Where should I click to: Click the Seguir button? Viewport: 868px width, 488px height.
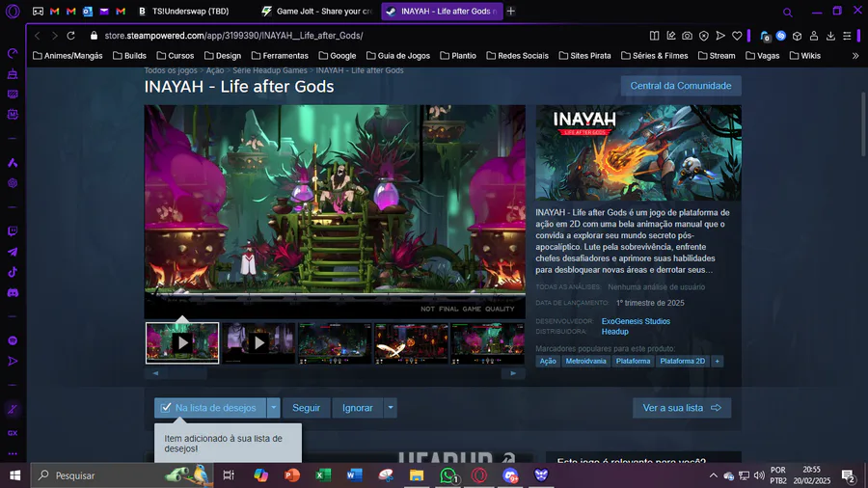click(x=306, y=408)
